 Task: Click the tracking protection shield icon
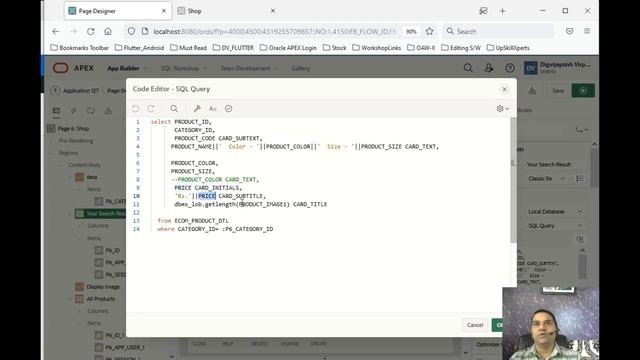[131, 31]
